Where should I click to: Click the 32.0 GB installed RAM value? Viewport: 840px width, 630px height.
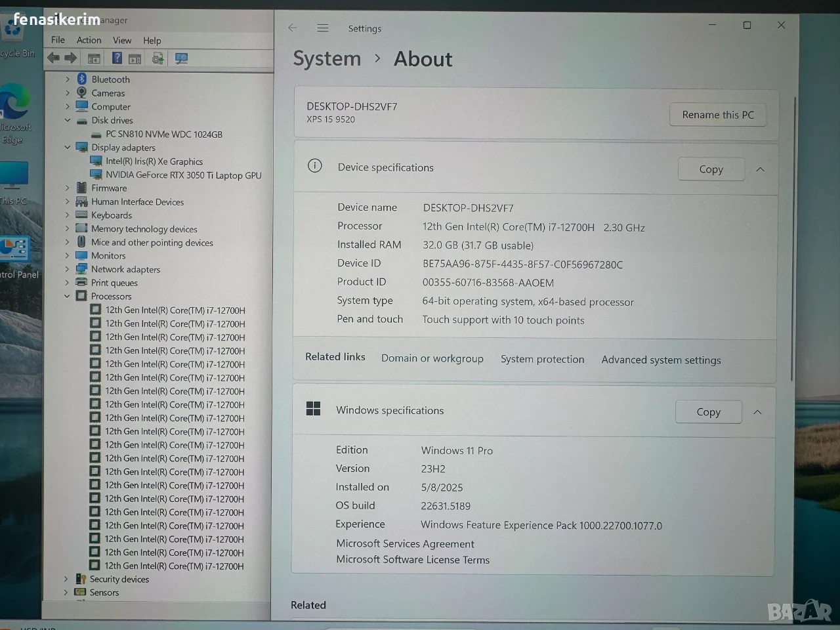[478, 245]
